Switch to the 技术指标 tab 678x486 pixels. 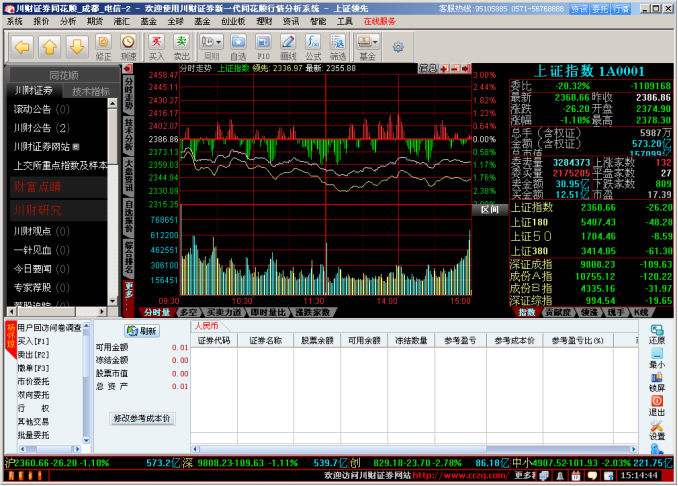click(91, 91)
